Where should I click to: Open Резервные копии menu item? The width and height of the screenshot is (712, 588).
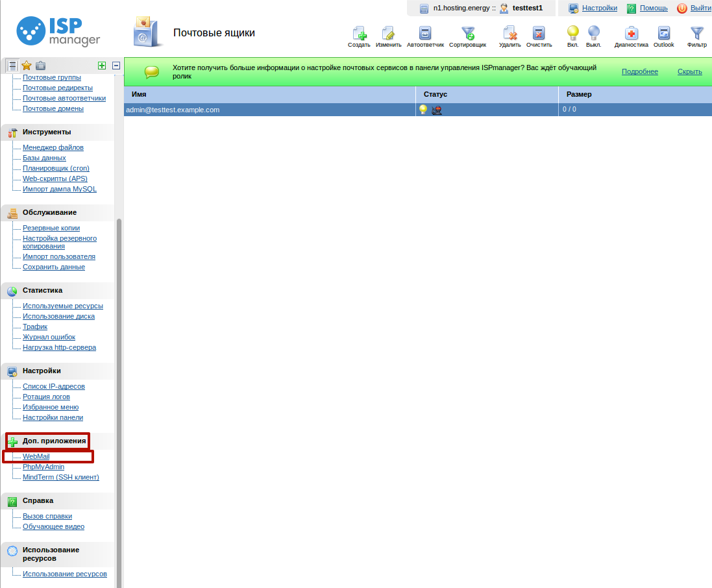click(x=51, y=228)
